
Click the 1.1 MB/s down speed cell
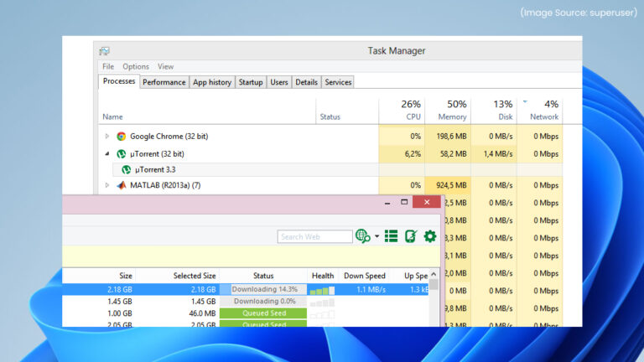pyautogui.click(x=371, y=289)
